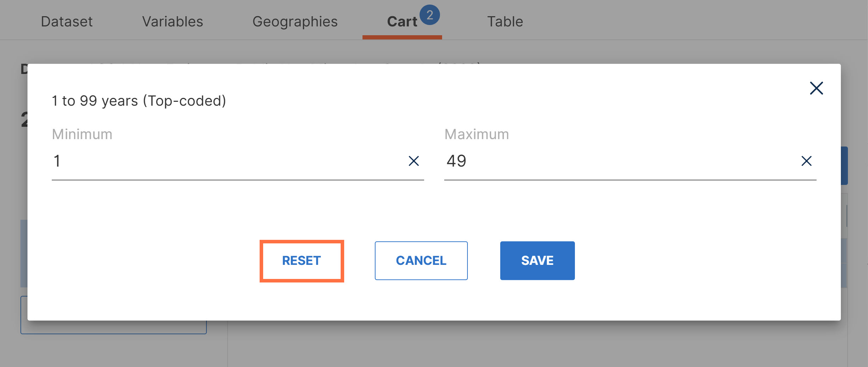Open the Table tab
This screenshot has width=868, height=367.
click(505, 21)
